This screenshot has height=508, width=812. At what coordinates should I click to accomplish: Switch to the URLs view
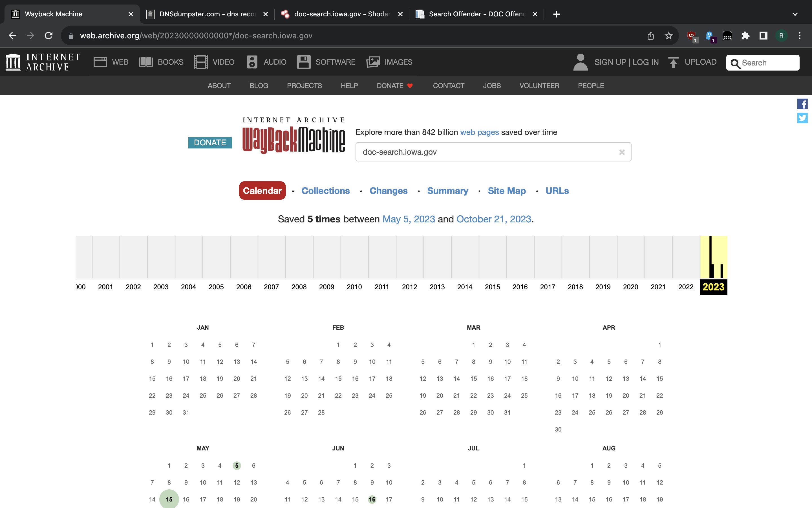[557, 191]
